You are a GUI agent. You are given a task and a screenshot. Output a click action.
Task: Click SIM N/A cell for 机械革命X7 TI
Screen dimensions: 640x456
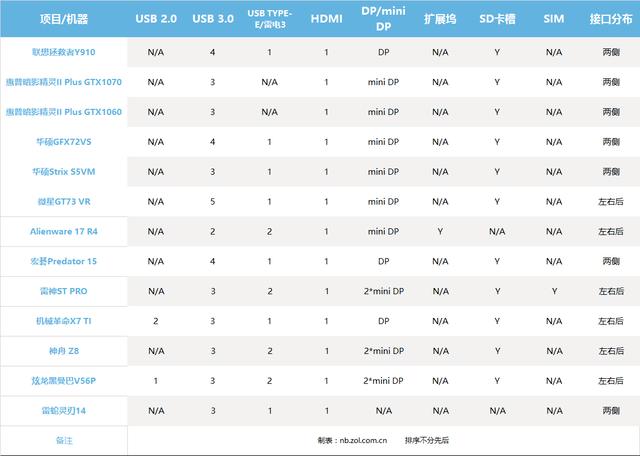[x=554, y=321]
